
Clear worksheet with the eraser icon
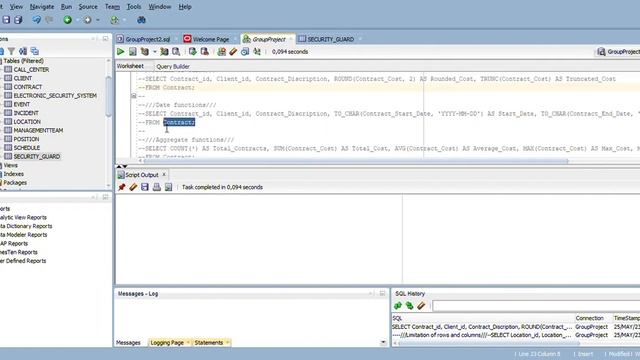pyautogui.click(x=233, y=51)
